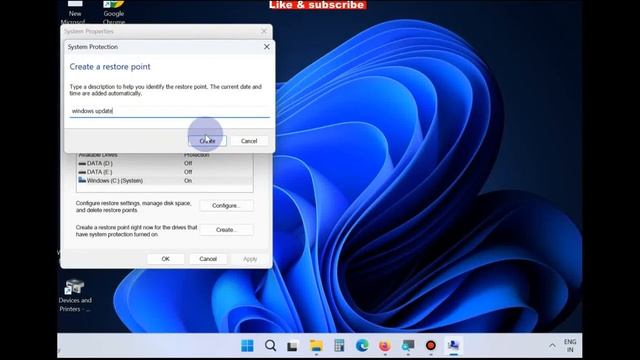Screen dimensions: 640x360
Task: Click Create... in System Properties window
Action: (x=226, y=230)
